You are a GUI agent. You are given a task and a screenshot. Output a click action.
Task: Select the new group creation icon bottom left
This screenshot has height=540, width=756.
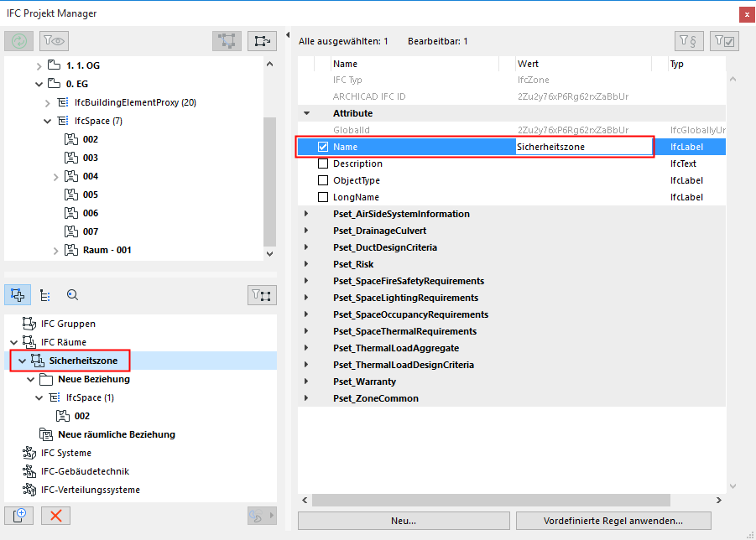[x=18, y=515]
